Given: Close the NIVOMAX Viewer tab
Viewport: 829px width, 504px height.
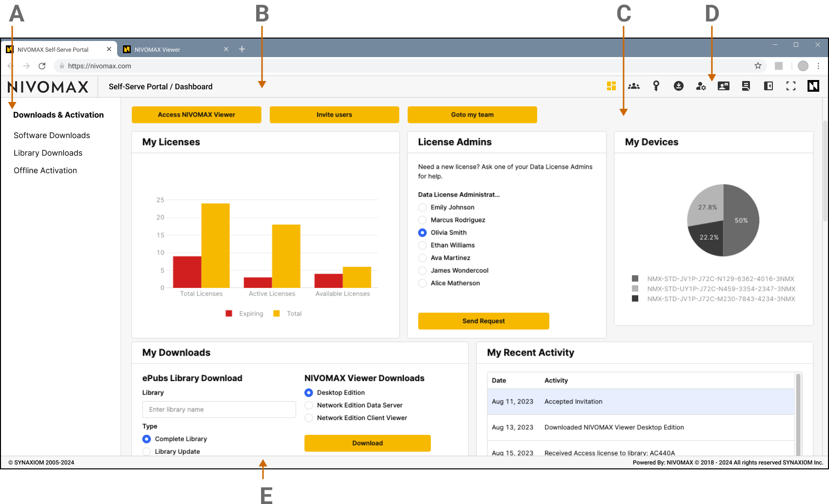Looking at the screenshot, I should pos(226,49).
